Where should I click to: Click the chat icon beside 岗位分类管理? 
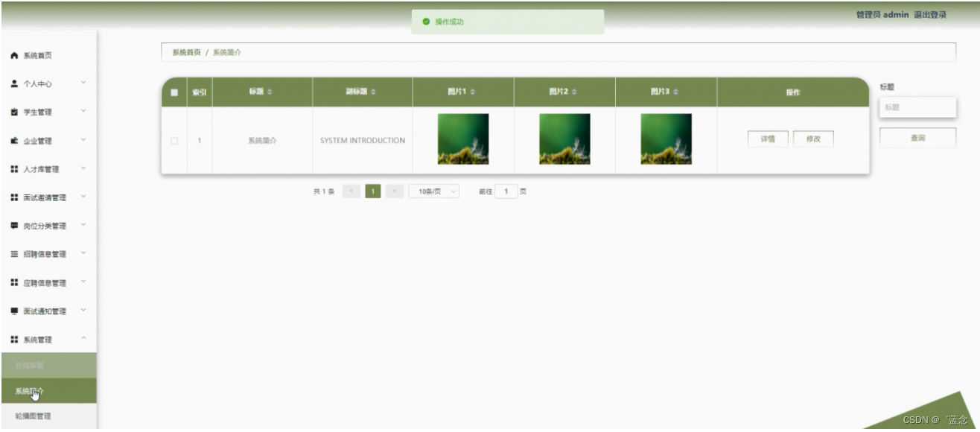click(14, 226)
